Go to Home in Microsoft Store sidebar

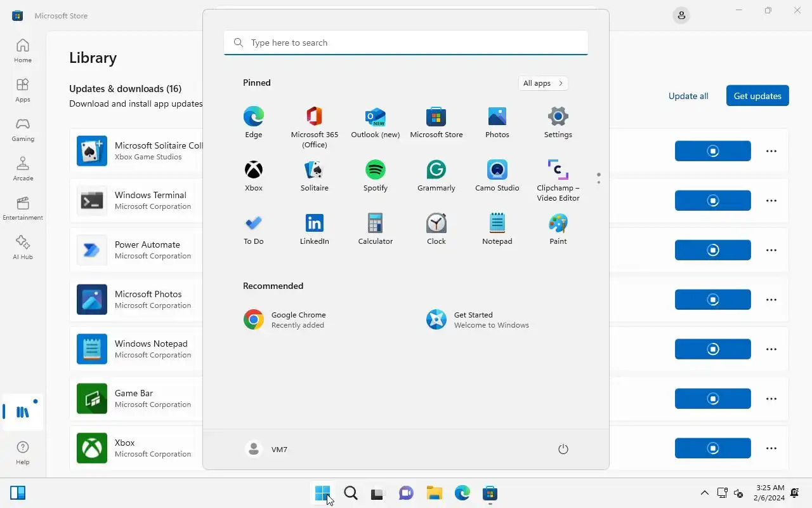[23, 51]
